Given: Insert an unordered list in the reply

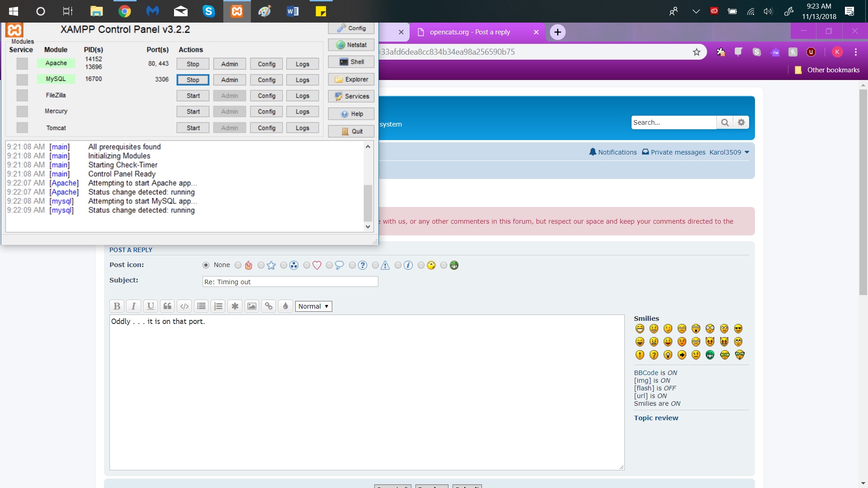Looking at the screenshot, I should pos(201,306).
